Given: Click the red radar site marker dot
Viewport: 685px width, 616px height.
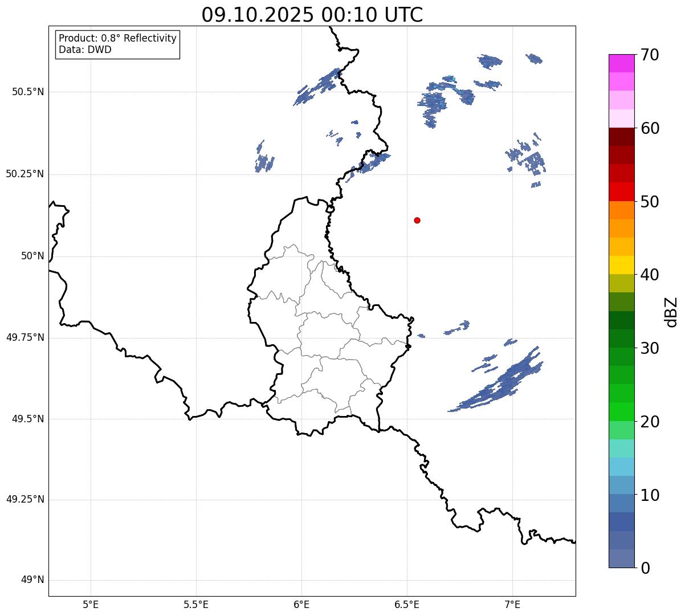Looking at the screenshot, I should [417, 220].
